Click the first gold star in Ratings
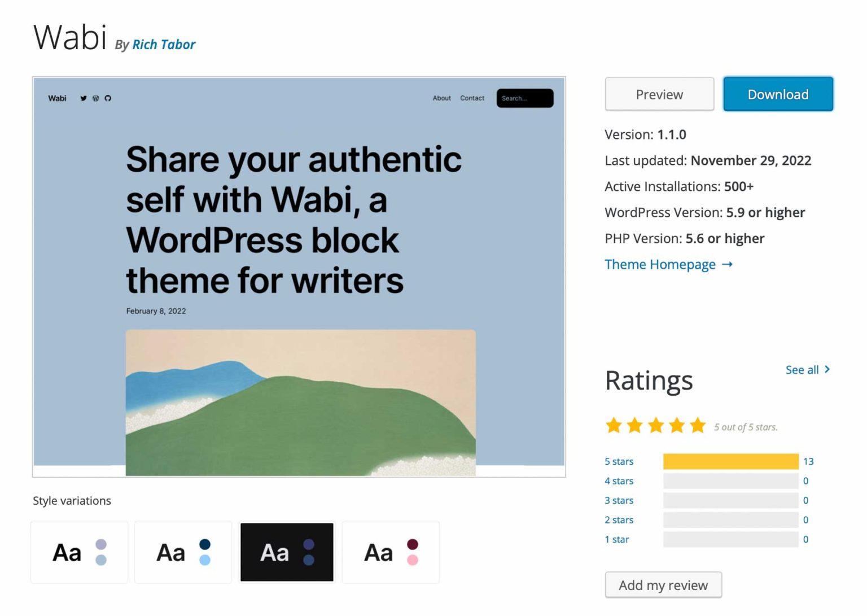 [x=614, y=426]
